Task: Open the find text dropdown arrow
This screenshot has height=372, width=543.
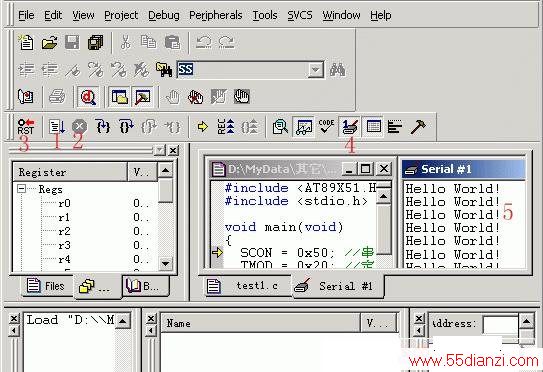Action: coord(315,70)
